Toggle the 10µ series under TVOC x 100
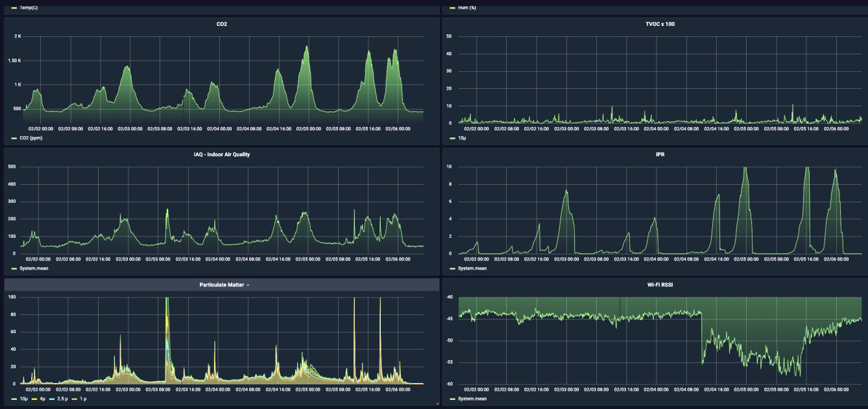This screenshot has width=868, height=409. (x=461, y=139)
